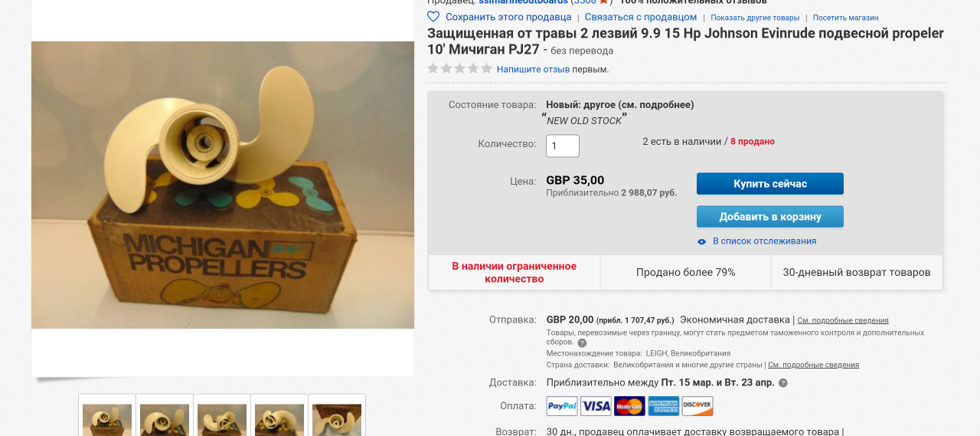Open the main propeller product photo
Viewport: 980px width, 436px height.
[223, 185]
